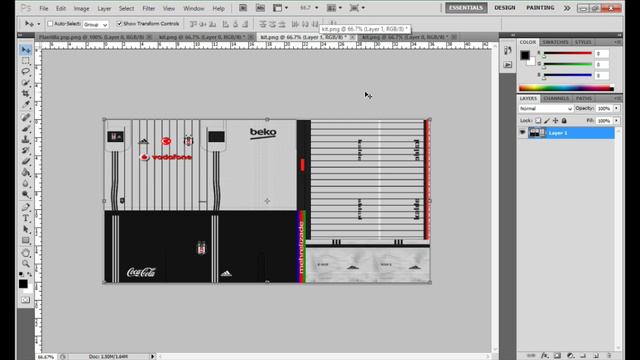The image size is (640, 360).
Task: Select the Healing Brush tool
Action: click(x=26, y=118)
